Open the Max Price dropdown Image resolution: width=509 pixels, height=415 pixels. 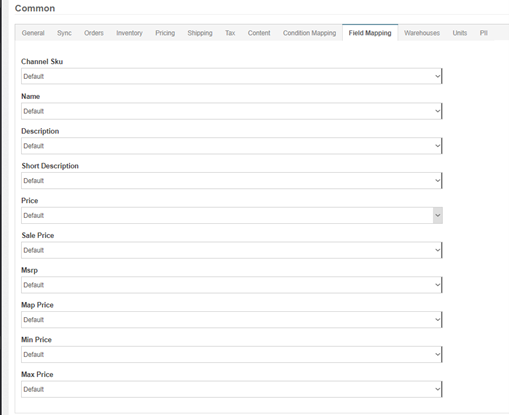tap(232, 389)
